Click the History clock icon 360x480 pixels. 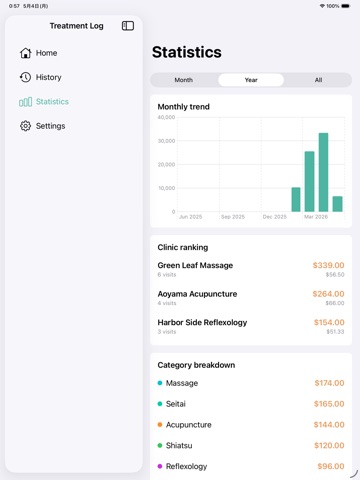(x=26, y=77)
